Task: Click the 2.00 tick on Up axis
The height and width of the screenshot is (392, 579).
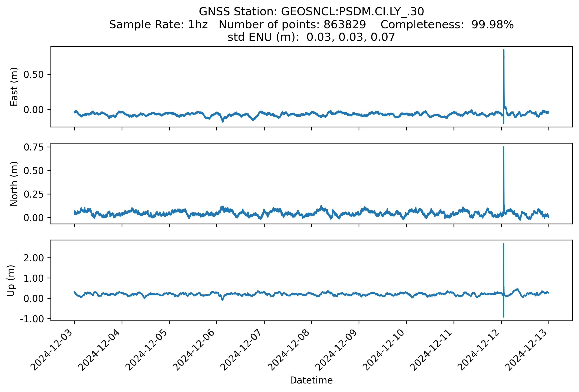Action: tap(33, 258)
